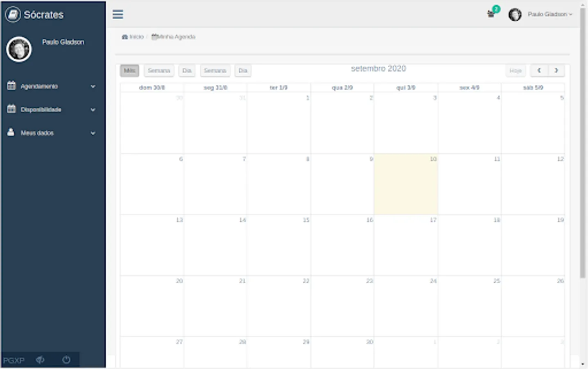
Task: Click the PGXP footer label
Action: pyautogui.click(x=14, y=360)
